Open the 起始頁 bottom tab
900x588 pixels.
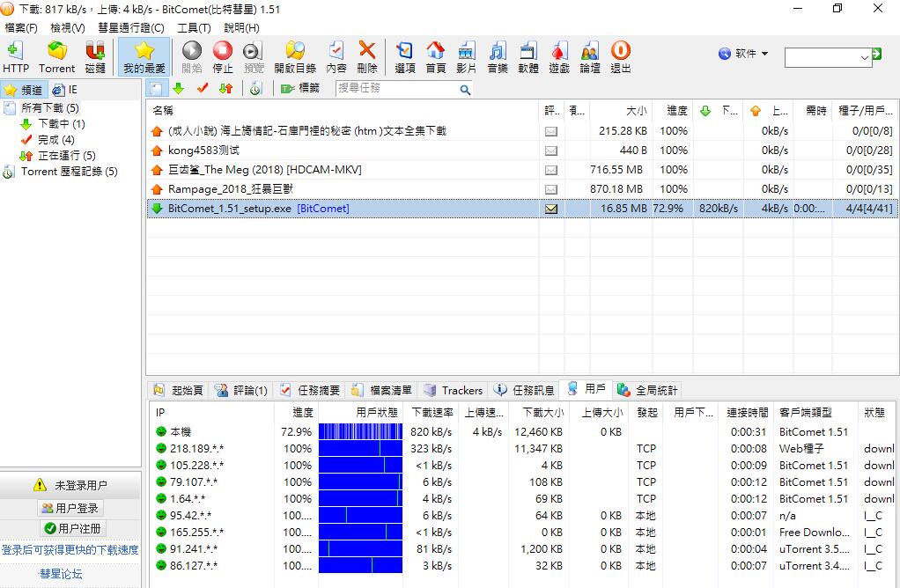tap(179, 391)
